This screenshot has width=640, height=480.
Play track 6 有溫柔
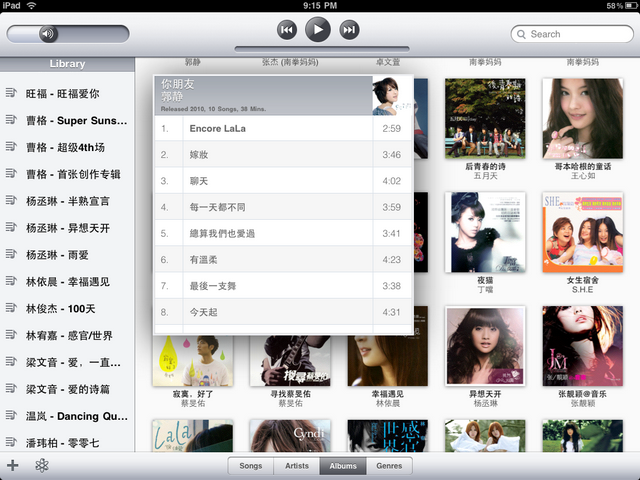click(x=283, y=260)
